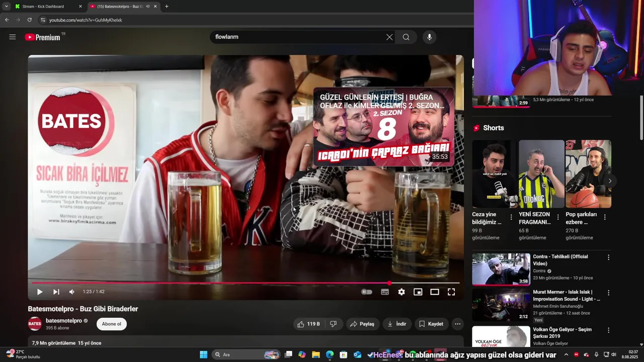Viewport: 644px width, 362px height.
Task: Go to YouTube Premium home logo
Action: point(43,37)
